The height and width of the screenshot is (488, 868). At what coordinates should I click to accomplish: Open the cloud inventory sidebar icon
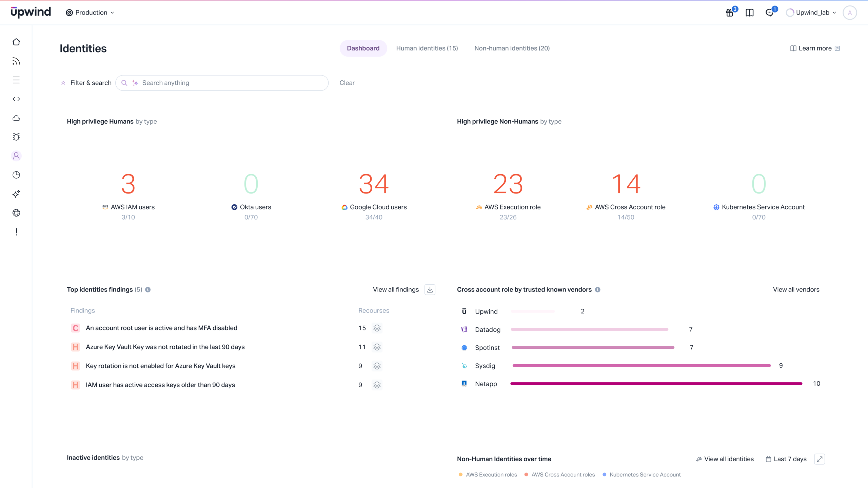tap(16, 118)
